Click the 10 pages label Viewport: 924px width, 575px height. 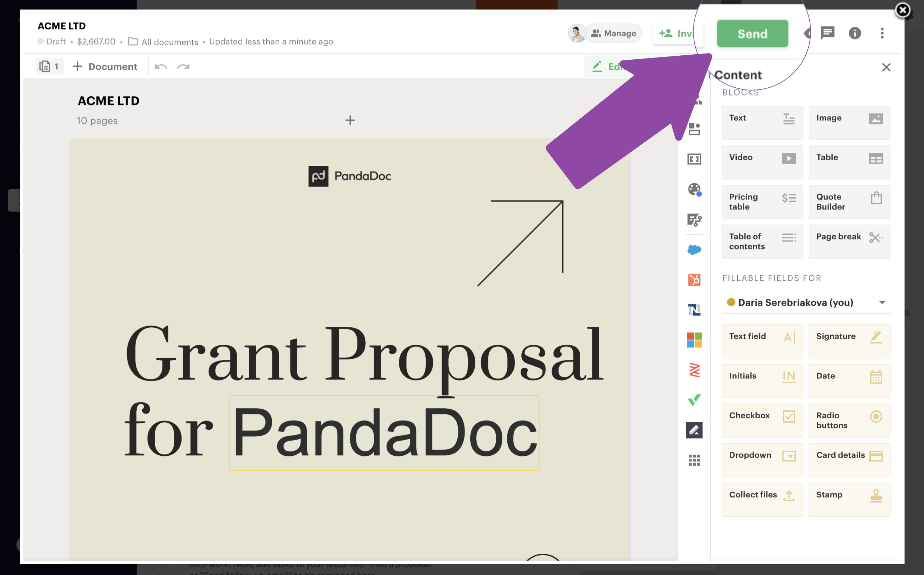[x=97, y=120]
